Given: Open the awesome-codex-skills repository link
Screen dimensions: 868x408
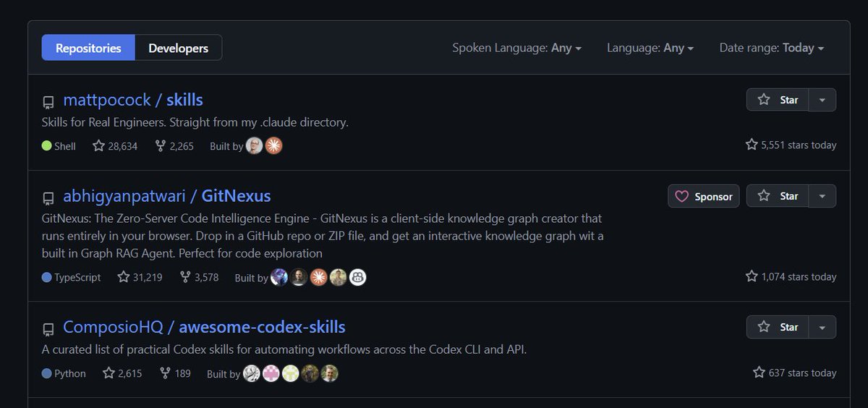Looking at the screenshot, I should (262, 327).
